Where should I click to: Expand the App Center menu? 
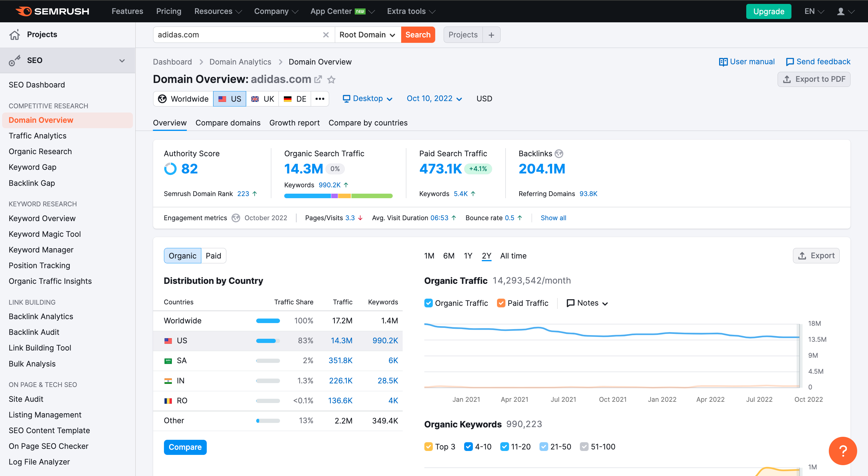[343, 11]
